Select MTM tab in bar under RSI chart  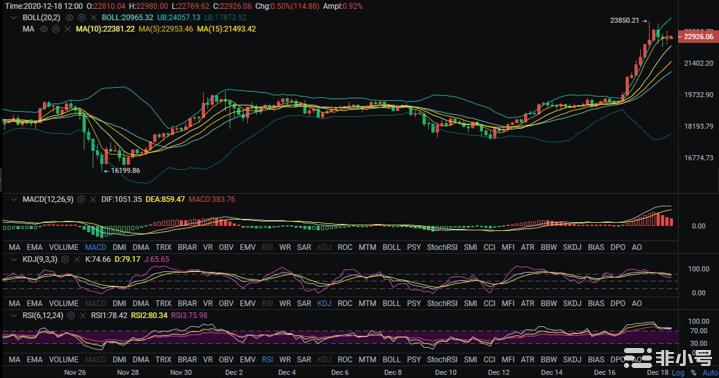pos(367,360)
